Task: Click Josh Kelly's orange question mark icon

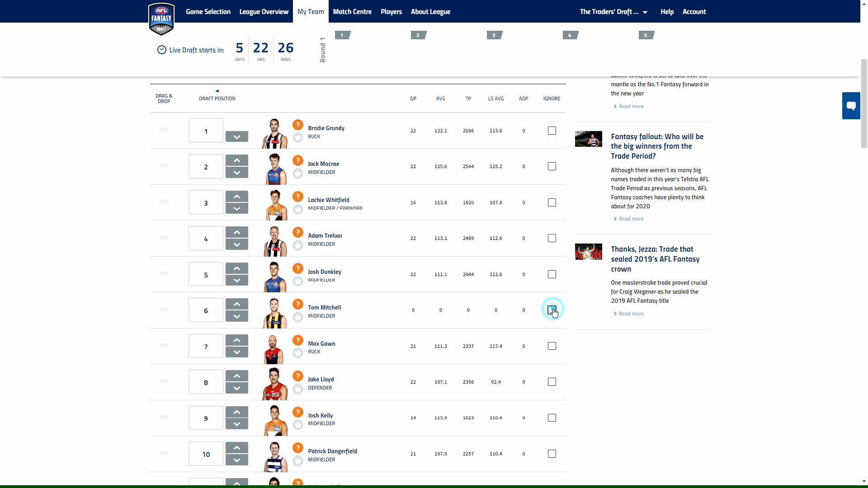Action: [x=297, y=412]
